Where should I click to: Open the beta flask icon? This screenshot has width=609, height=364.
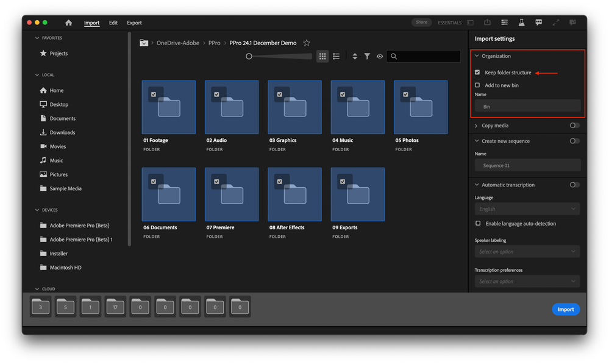(521, 23)
